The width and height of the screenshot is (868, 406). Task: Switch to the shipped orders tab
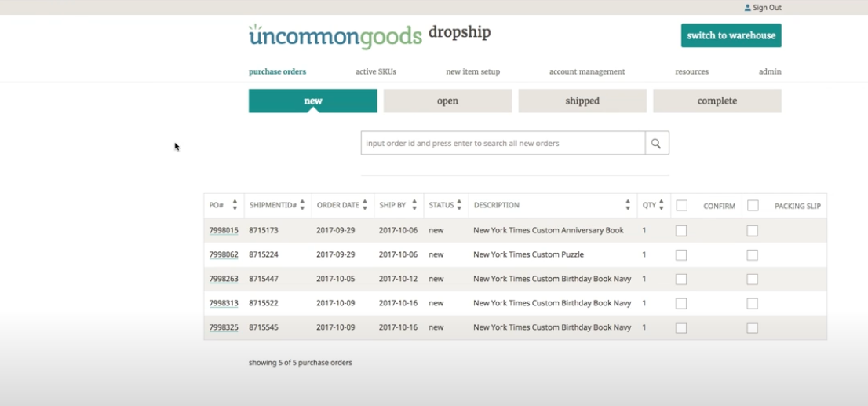point(582,101)
